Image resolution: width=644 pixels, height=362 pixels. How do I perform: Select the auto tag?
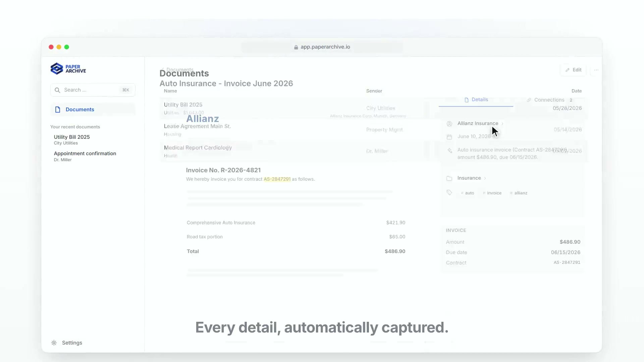coord(468,193)
